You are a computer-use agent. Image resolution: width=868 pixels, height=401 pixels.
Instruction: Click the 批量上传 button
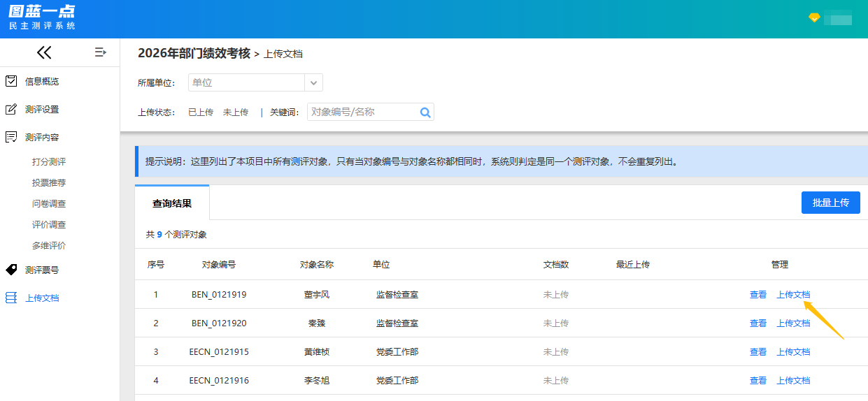[831, 203]
